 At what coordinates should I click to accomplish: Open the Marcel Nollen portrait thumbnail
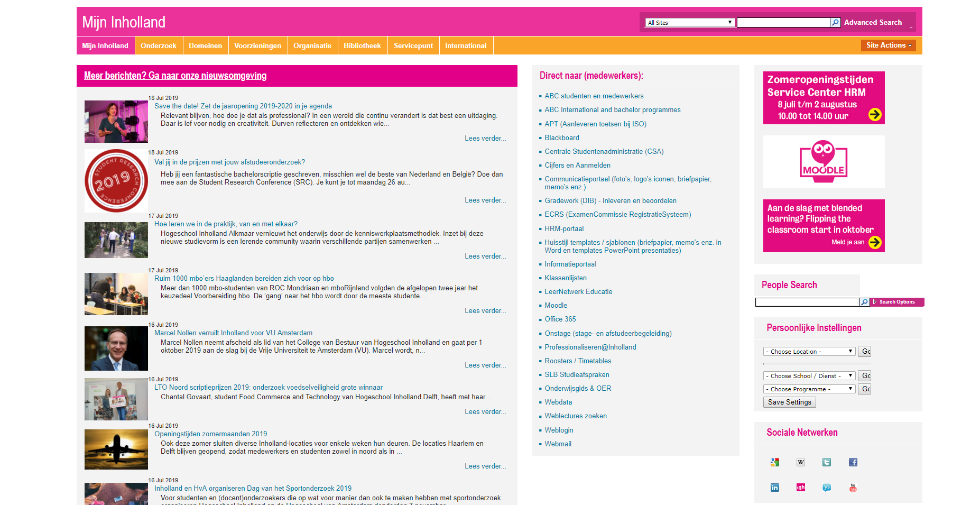point(116,348)
